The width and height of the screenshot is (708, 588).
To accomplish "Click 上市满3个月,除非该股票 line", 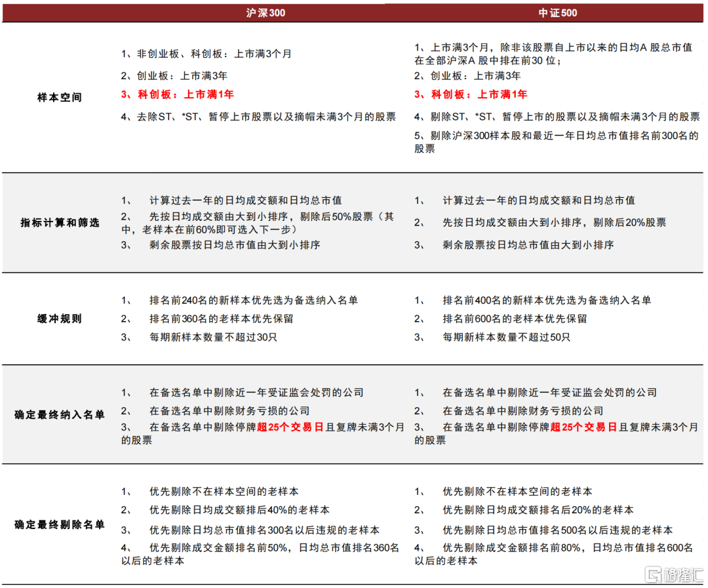I will coord(553,54).
